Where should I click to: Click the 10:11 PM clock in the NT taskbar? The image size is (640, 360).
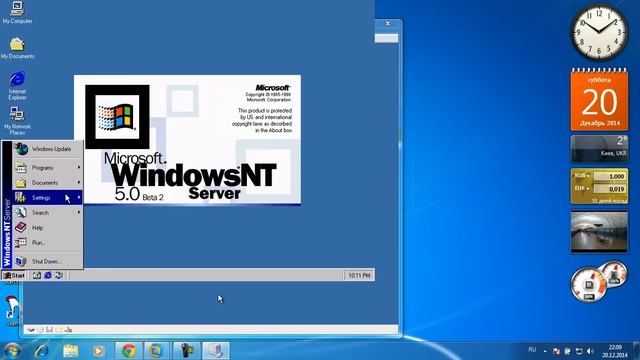pyautogui.click(x=359, y=276)
